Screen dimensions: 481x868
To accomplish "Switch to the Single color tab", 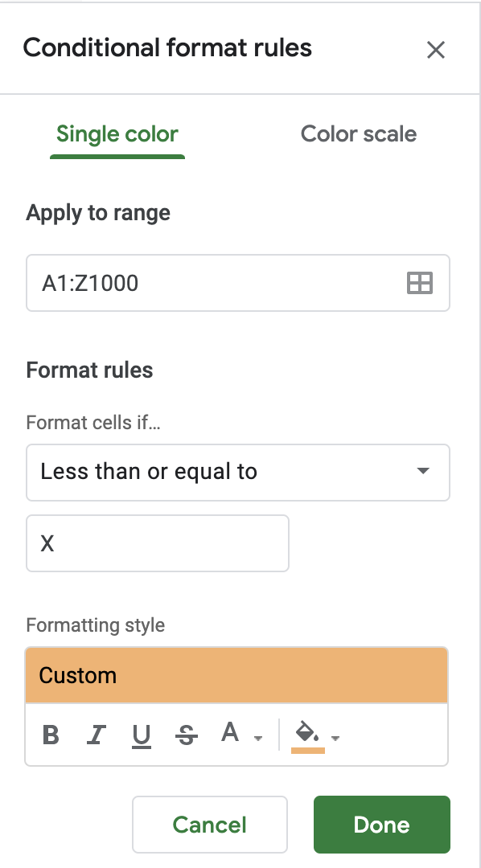I will tap(117, 134).
